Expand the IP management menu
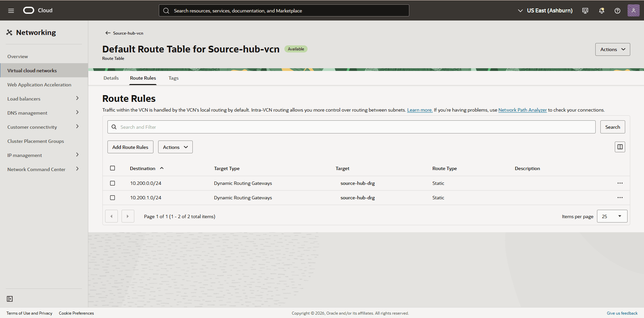 pyautogui.click(x=44, y=155)
